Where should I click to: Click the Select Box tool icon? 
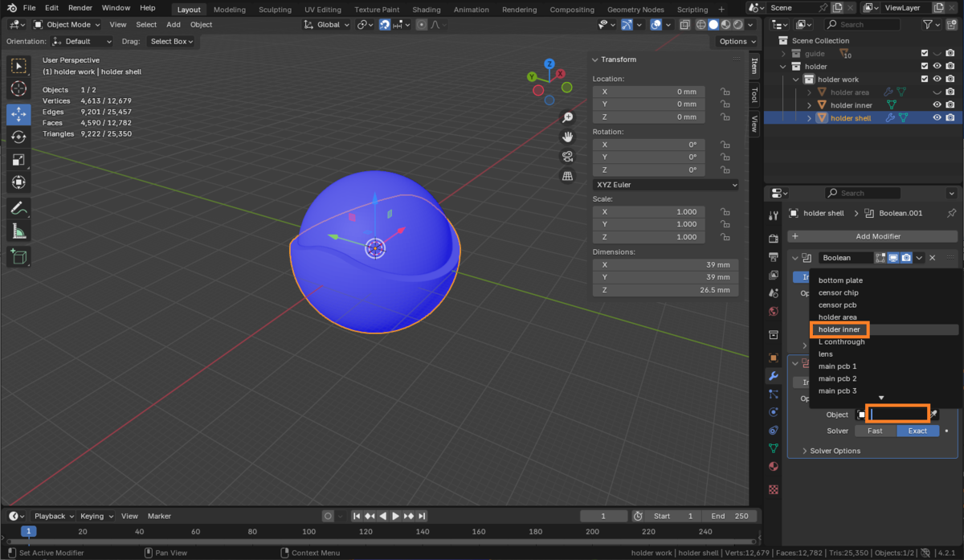tap(18, 66)
